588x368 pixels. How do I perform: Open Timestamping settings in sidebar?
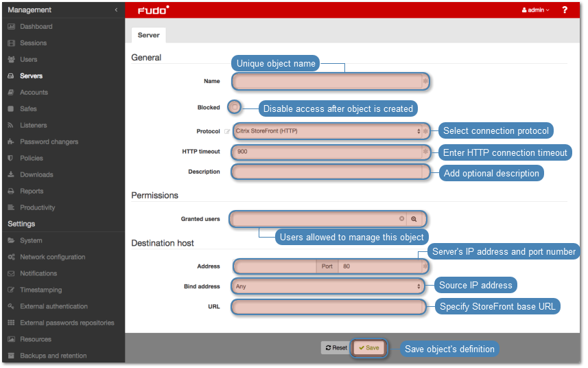(x=41, y=290)
